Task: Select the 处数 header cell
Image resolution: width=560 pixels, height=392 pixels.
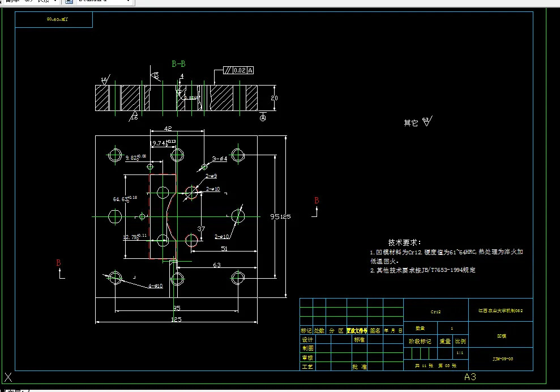Action: pos(319,331)
